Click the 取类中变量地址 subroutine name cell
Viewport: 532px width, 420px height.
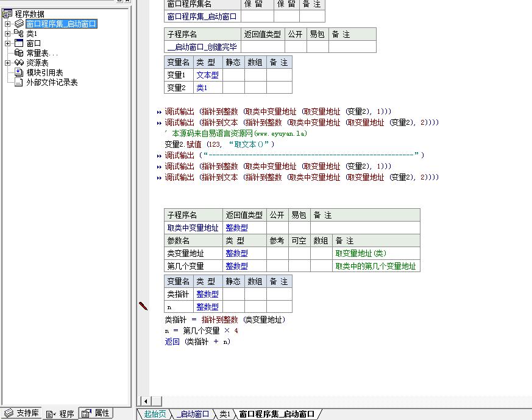tap(193, 228)
